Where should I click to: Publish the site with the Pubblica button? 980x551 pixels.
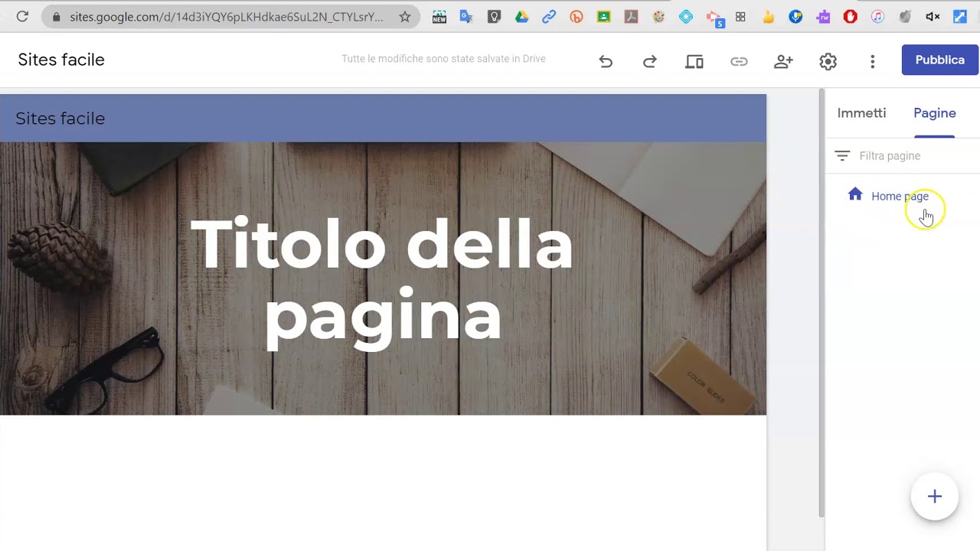click(940, 60)
